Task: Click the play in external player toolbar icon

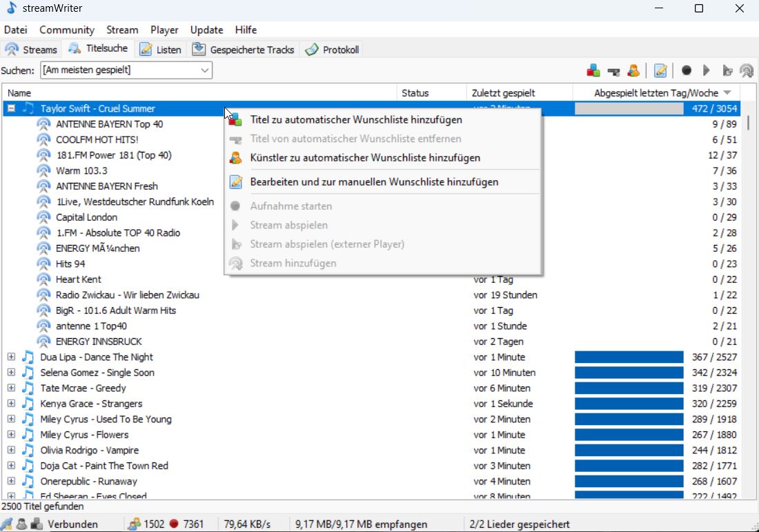Action: 727,70
